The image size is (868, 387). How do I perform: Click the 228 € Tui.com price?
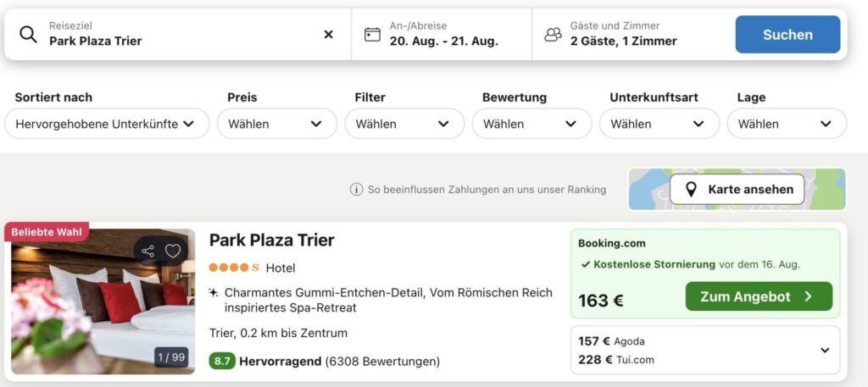click(x=615, y=360)
